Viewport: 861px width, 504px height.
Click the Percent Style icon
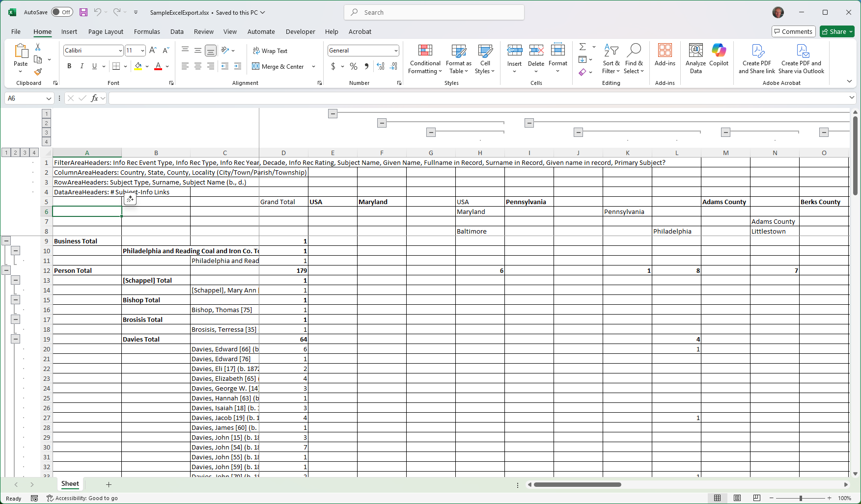[x=354, y=66]
